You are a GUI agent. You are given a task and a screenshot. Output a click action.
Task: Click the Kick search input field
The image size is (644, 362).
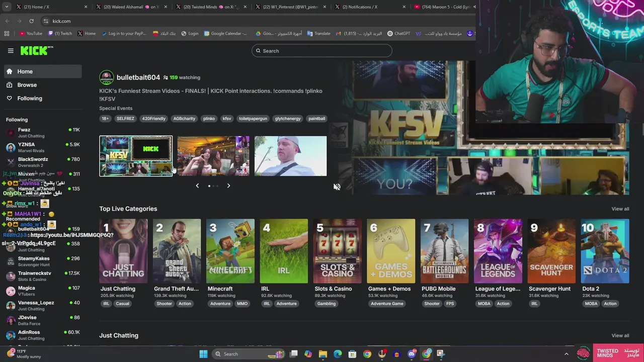[x=322, y=51]
